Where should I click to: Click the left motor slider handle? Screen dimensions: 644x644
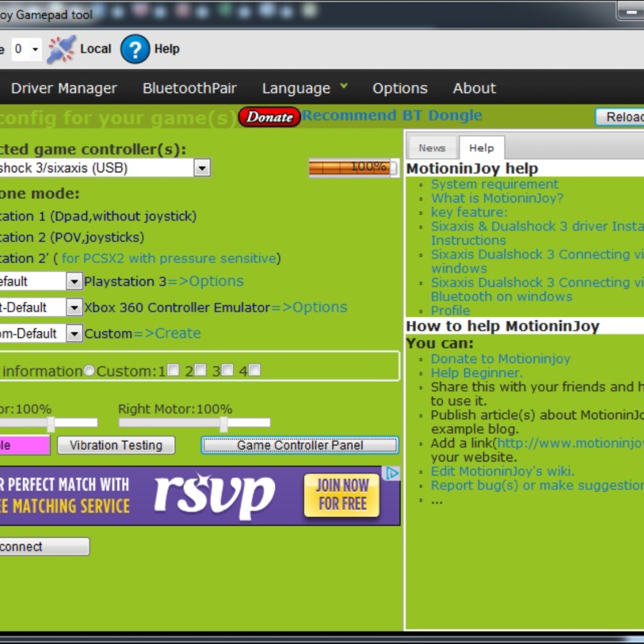51,424
